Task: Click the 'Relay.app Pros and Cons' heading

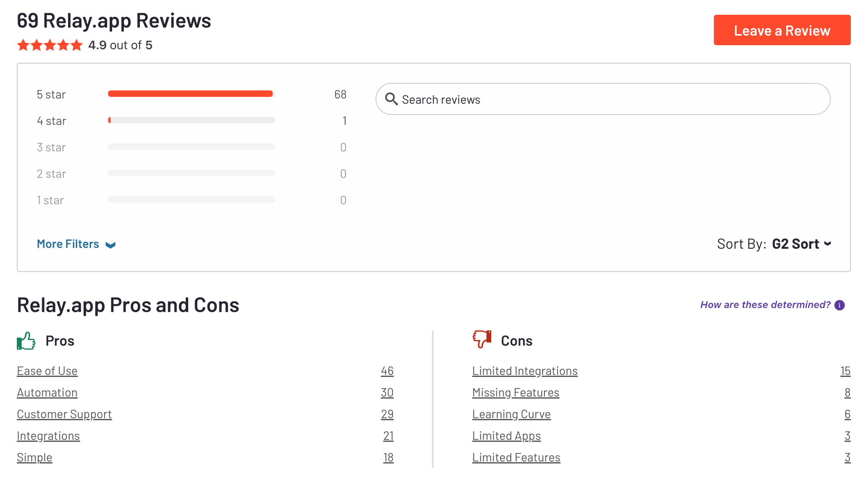Action: pos(128,305)
